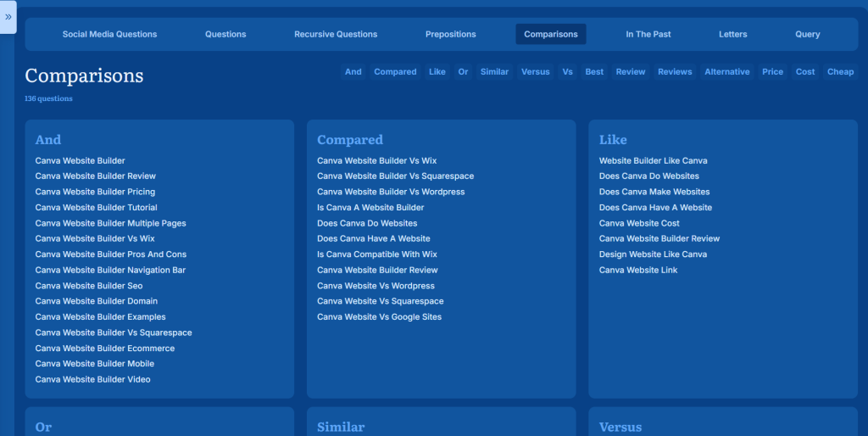Click the Similar filter chip
The image size is (868, 436).
click(x=494, y=72)
